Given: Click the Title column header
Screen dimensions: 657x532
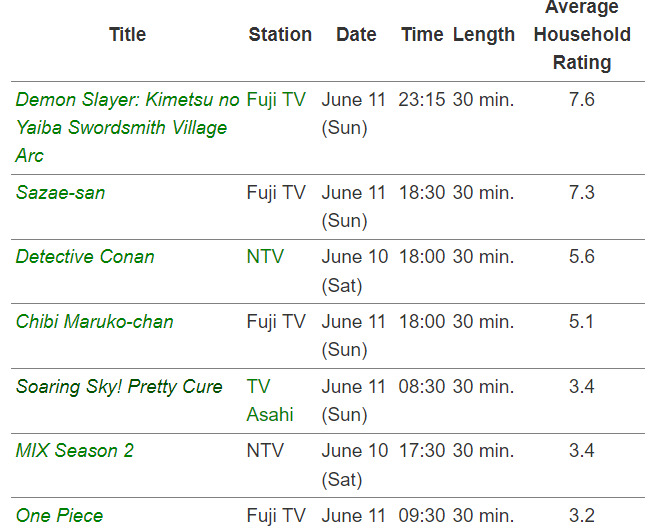Looking at the screenshot, I should click(x=127, y=34).
